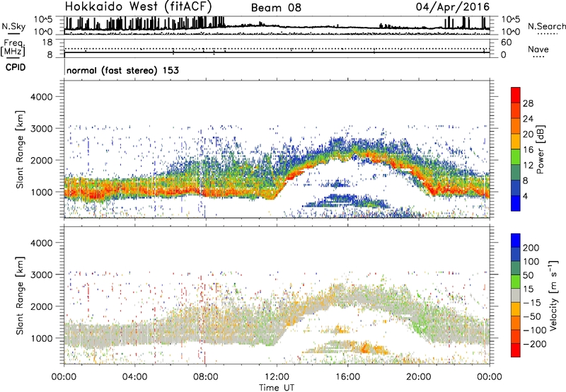Click the 'CPID' label
The image size is (566, 392).
[16, 67]
